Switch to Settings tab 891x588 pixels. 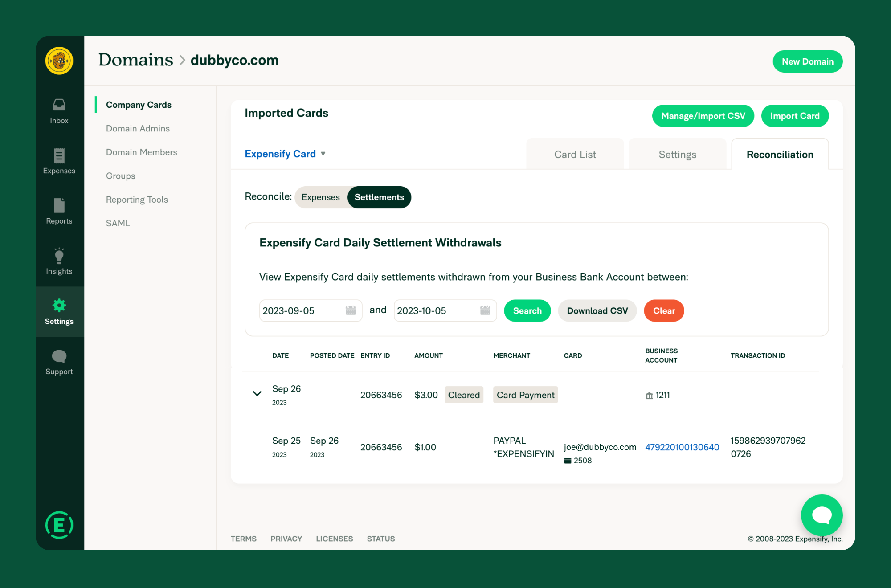pyautogui.click(x=678, y=154)
